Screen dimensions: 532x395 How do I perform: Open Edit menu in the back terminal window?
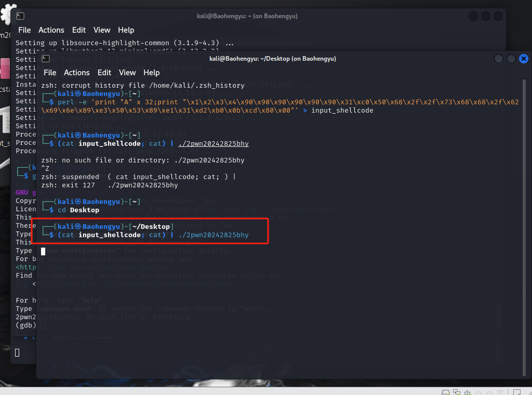point(79,30)
